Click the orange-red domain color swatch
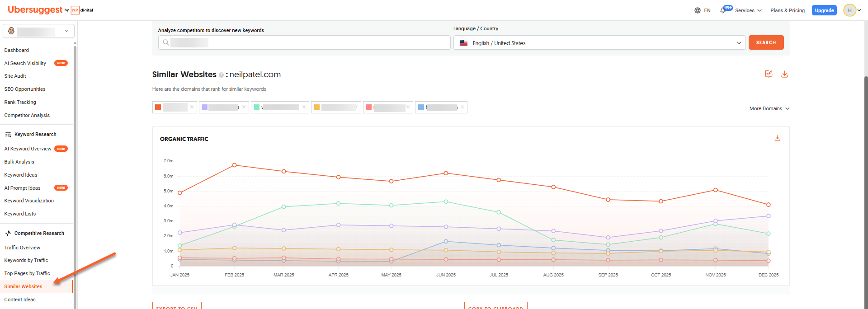 tap(158, 108)
